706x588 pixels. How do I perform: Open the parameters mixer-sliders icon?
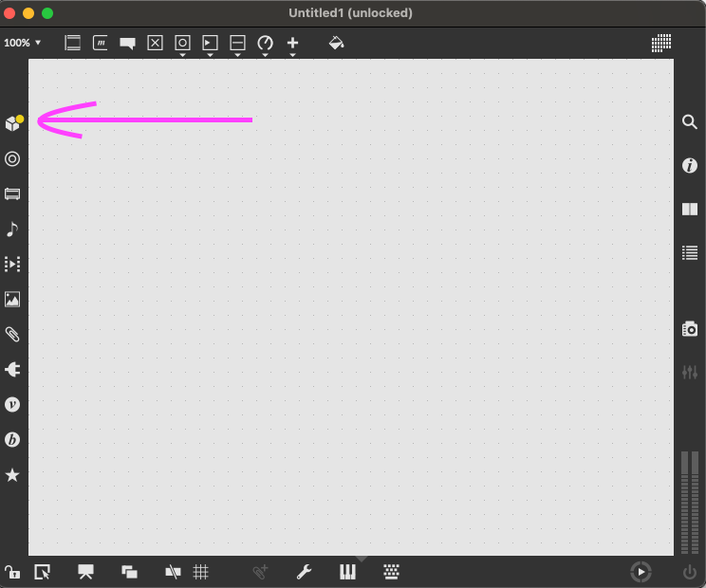689,373
